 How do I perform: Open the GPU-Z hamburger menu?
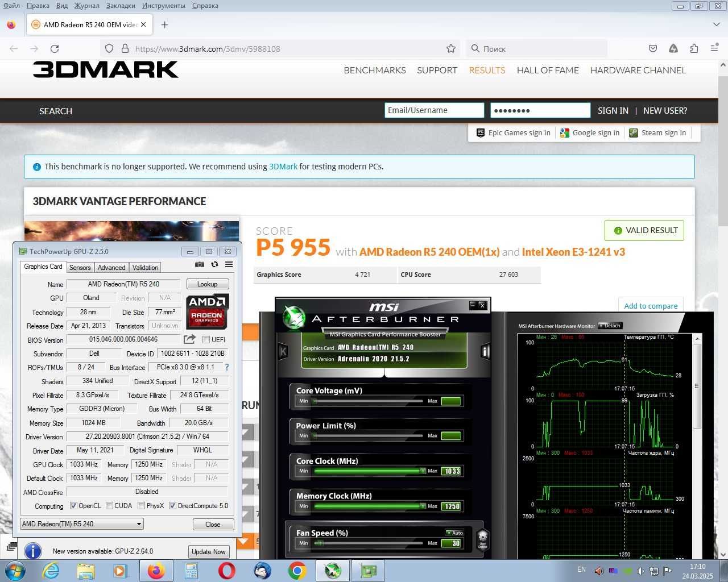(x=229, y=264)
